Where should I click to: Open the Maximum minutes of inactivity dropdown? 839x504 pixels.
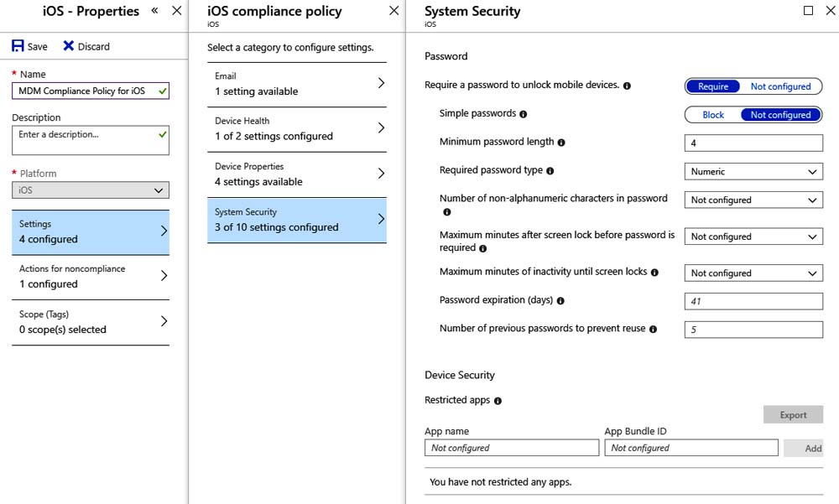pyautogui.click(x=753, y=273)
